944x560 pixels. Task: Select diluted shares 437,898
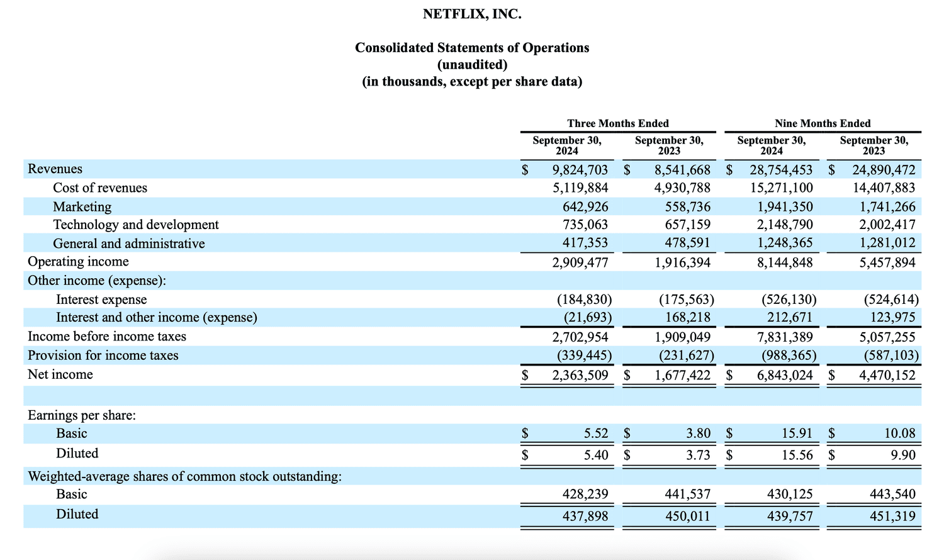tap(585, 517)
